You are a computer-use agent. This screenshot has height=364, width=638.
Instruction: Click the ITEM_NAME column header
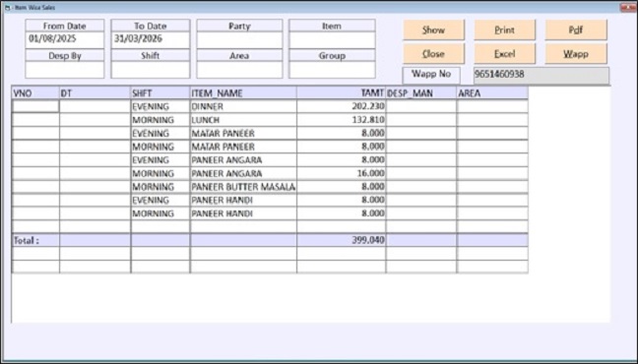click(243, 93)
